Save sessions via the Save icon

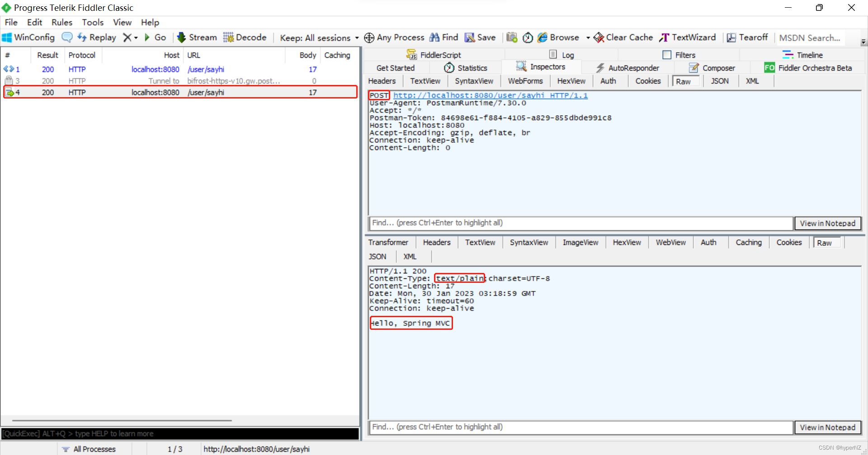click(x=480, y=38)
